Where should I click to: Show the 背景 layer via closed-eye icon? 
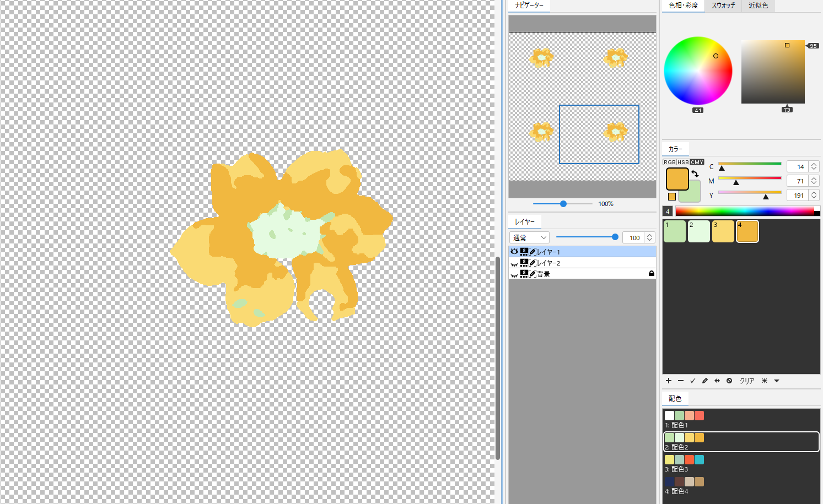click(x=514, y=274)
